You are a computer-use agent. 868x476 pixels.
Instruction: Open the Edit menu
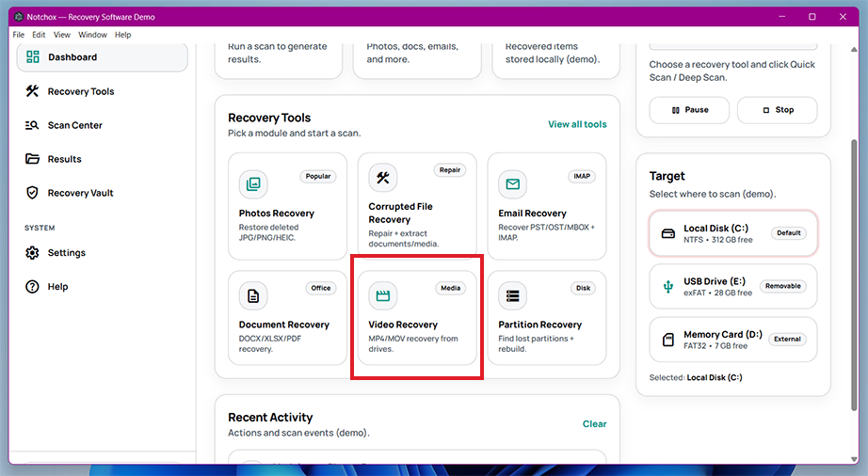(39, 34)
